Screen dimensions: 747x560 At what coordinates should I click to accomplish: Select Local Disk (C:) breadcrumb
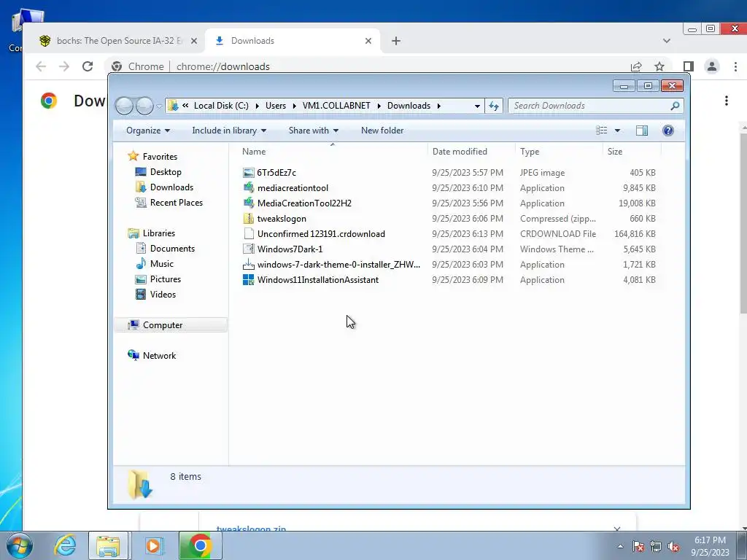coord(221,106)
